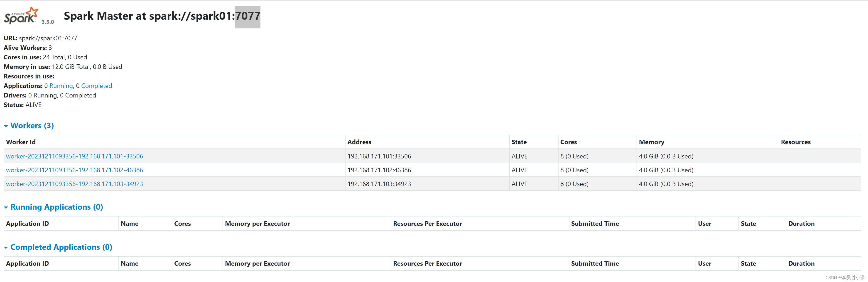Click the Cores in use summary line
Viewport: 868px width, 282px height.
pyautogui.click(x=45, y=57)
